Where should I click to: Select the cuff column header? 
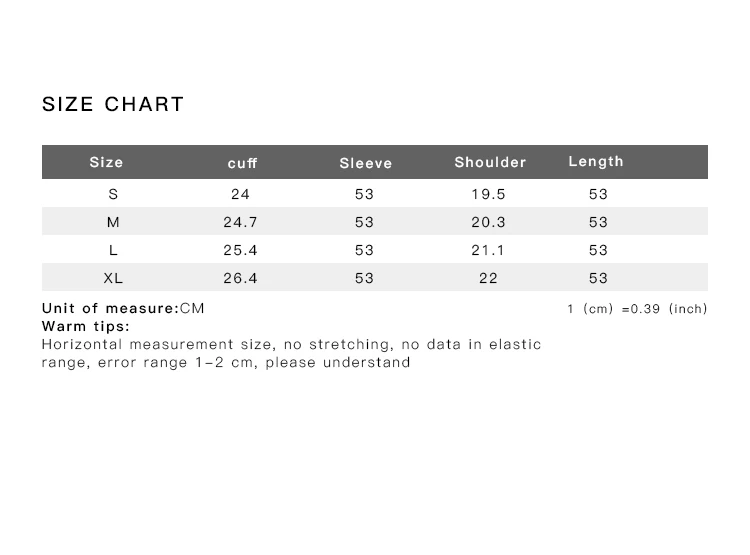coord(242,163)
